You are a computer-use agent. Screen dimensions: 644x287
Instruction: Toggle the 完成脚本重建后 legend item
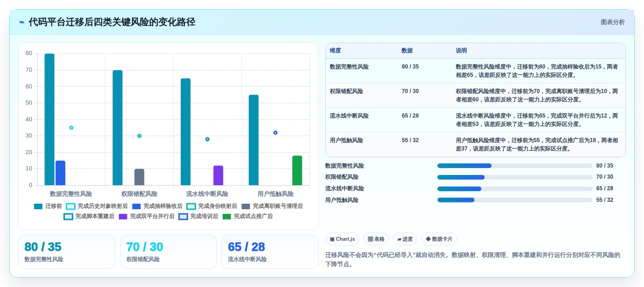[x=89, y=216]
